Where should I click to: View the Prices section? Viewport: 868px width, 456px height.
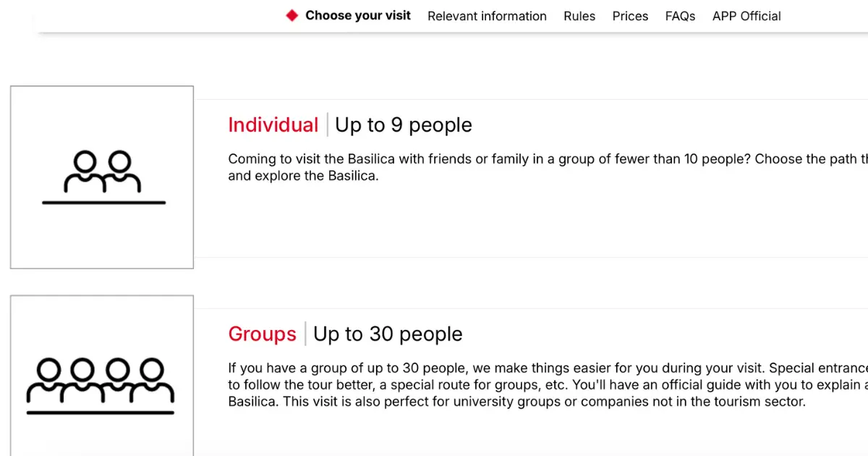coord(630,16)
